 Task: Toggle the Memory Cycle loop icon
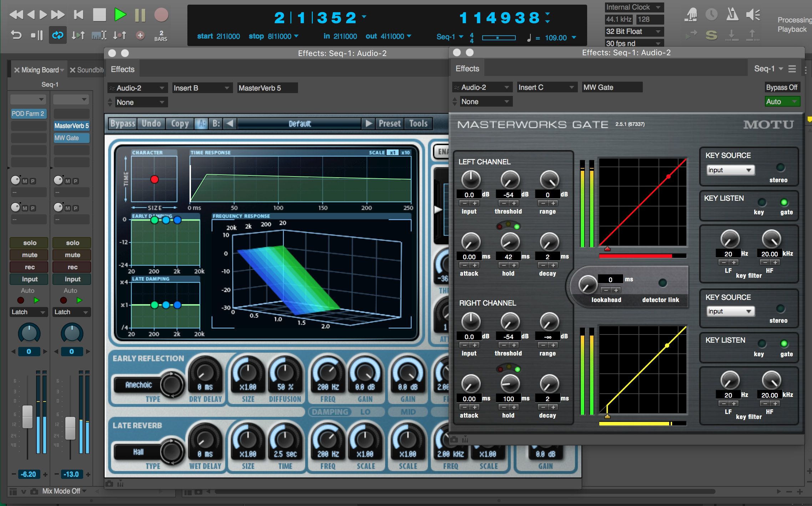click(58, 35)
